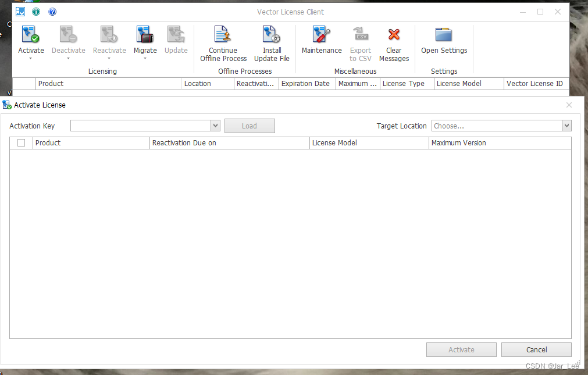Click the Reactivate license icon

pos(109,34)
